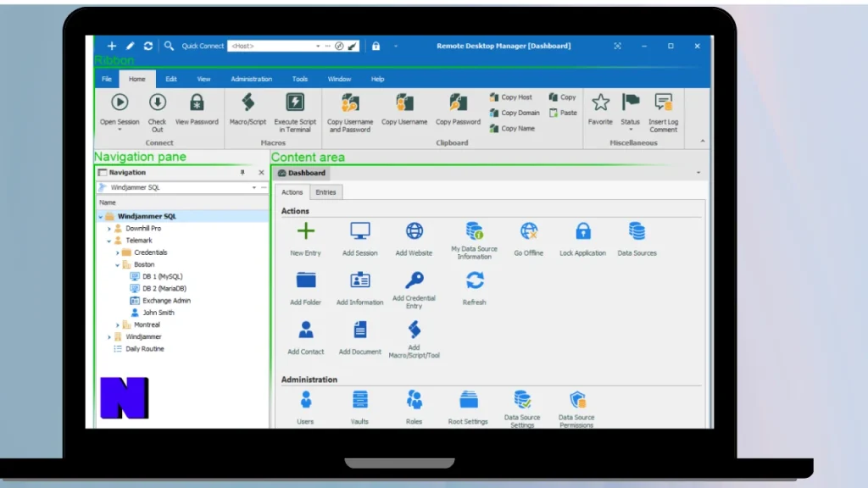Click the Add Document icon
868x488 pixels.
359,330
